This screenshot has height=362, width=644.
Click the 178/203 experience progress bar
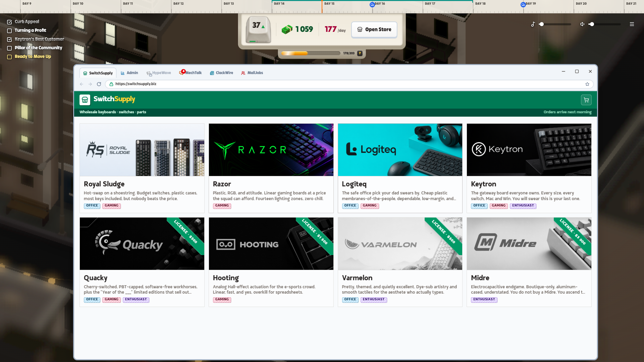point(311,53)
